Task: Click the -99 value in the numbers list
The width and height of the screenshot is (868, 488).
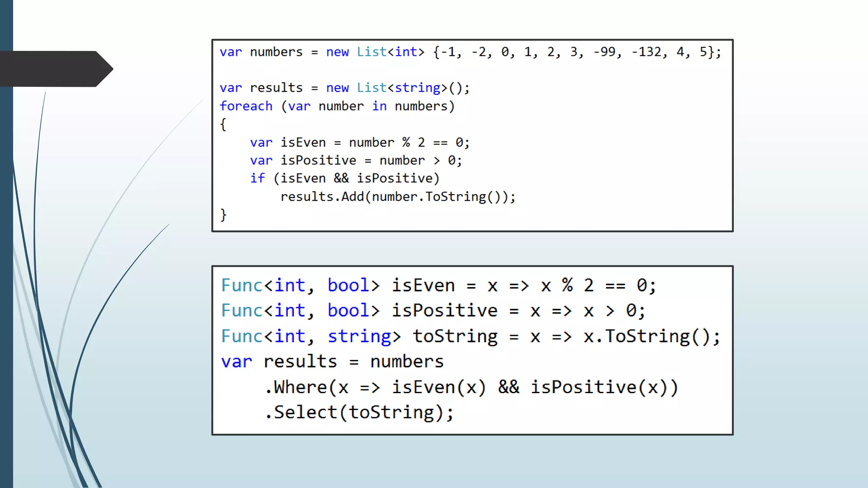Action: (604, 52)
